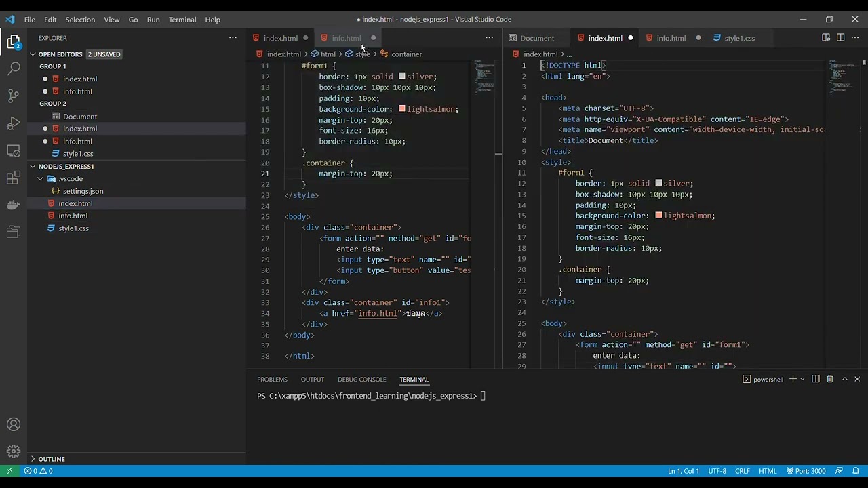This screenshot has width=868, height=488.
Task: Open the Manage gear menu
Action: click(14, 451)
